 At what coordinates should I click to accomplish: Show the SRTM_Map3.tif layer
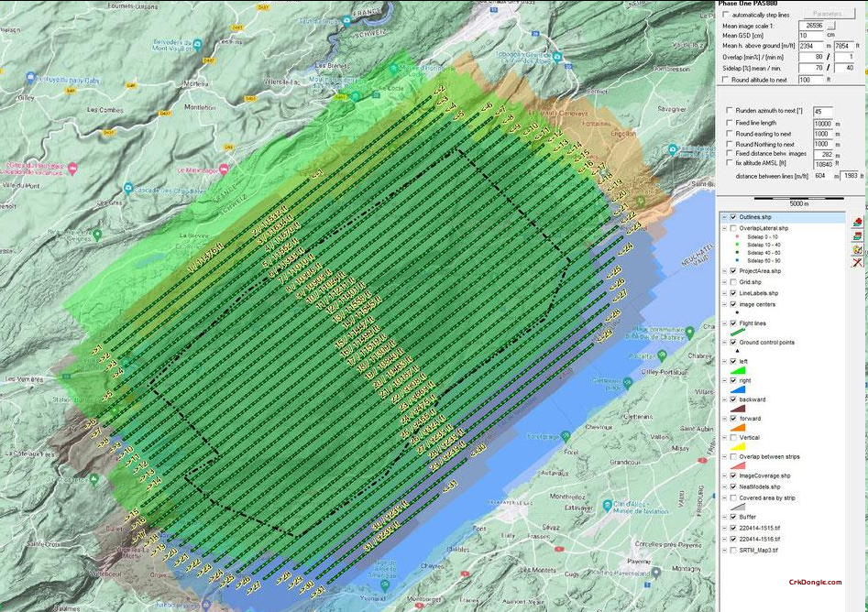click(731, 551)
